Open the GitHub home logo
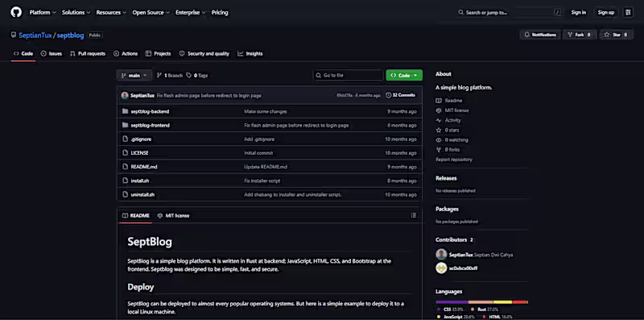 point(16,12)
